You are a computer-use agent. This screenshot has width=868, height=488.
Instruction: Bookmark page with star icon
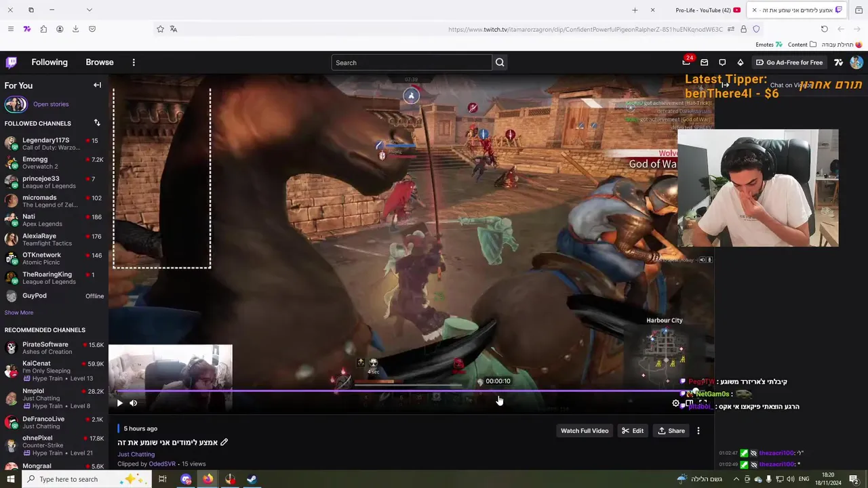point(160,29)
